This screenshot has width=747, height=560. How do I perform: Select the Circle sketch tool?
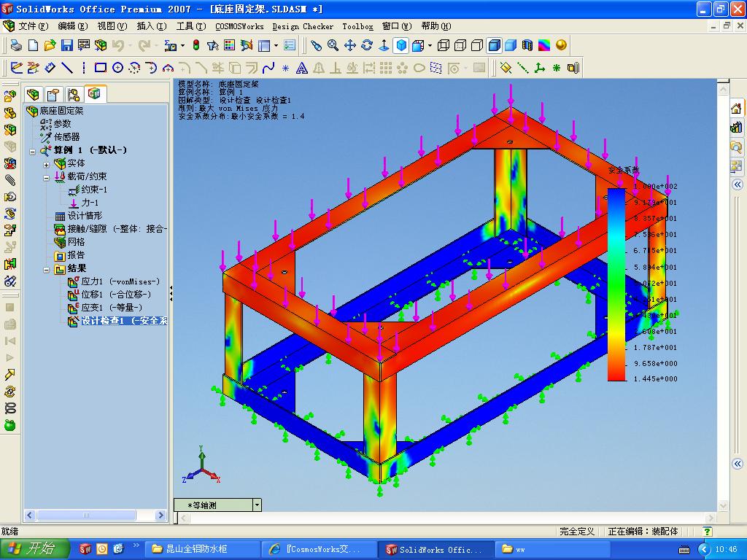pyautogui.click(x=117, y=68)
